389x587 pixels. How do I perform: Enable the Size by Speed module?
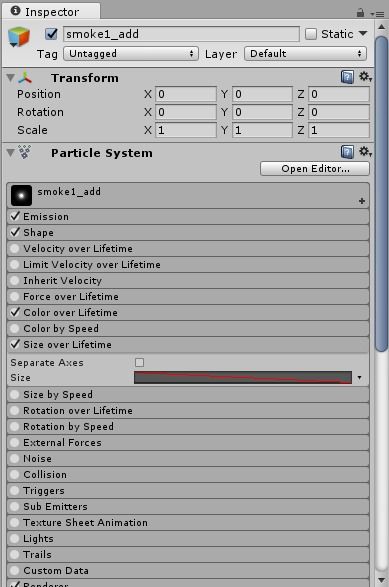[15, 394]
